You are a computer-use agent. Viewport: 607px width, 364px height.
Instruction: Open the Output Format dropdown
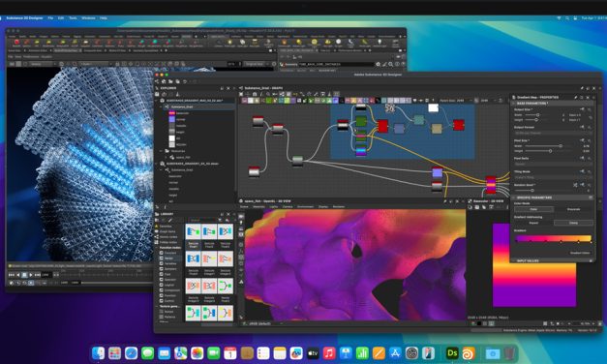[x=553, y=133]
